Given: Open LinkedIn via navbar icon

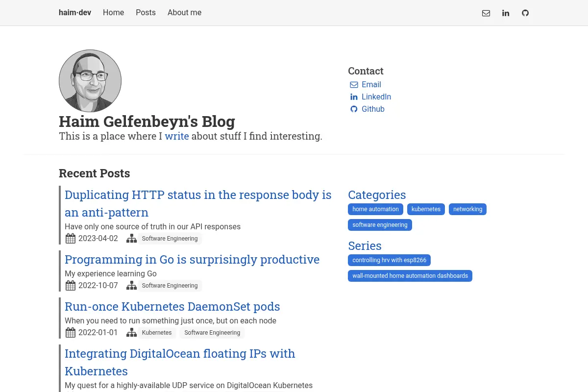Looking at the screenshot, I should pos(506,13).
